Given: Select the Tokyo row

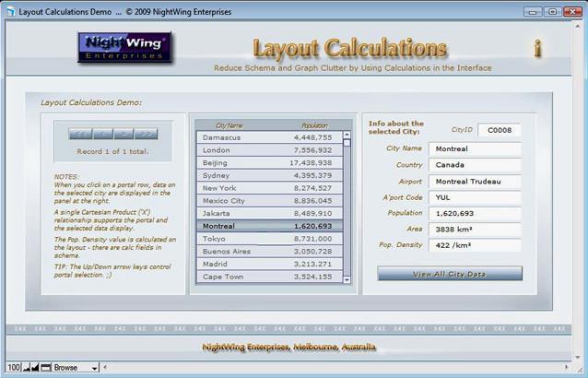Looking at the screenshot, I should click(x=269, y=239).
